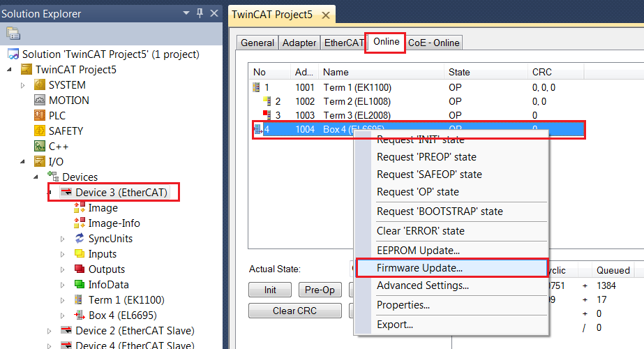
Task: Click the Term 2 (EL1008) icon in Online list
Action: point(267,101)
